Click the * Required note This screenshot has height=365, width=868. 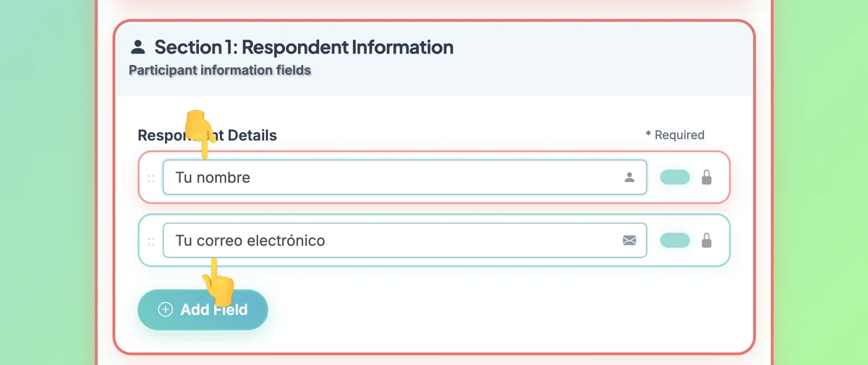[x=675, y=135]
